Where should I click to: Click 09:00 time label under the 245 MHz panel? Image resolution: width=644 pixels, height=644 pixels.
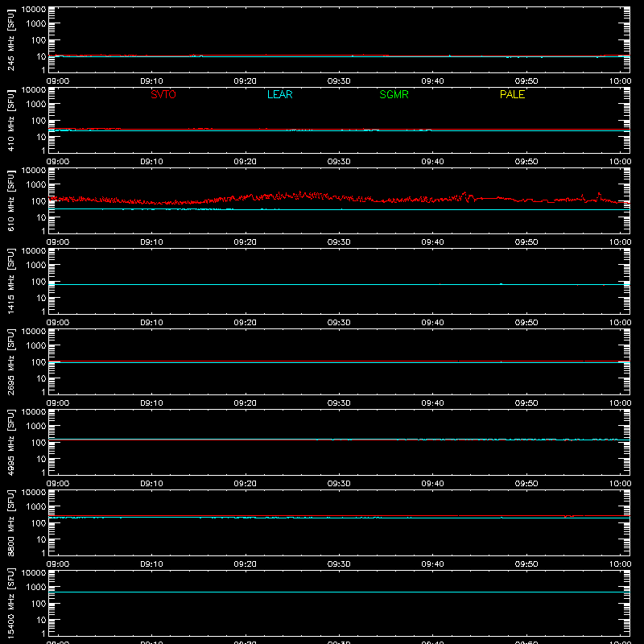tap(57, 81)
